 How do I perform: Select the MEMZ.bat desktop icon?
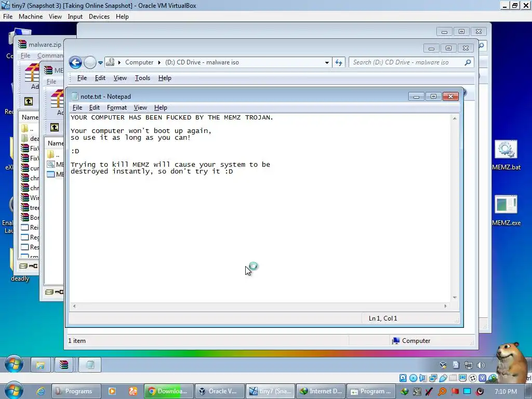pos(506,155)
